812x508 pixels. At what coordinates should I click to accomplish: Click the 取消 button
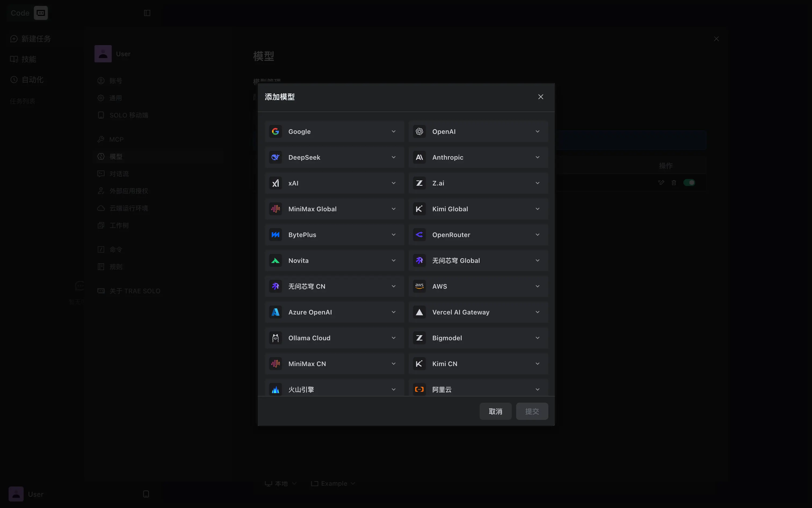(x=495, y=411)
